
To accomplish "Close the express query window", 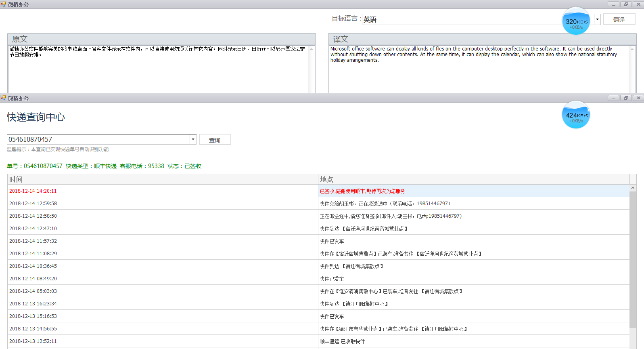I will [638, 98].
